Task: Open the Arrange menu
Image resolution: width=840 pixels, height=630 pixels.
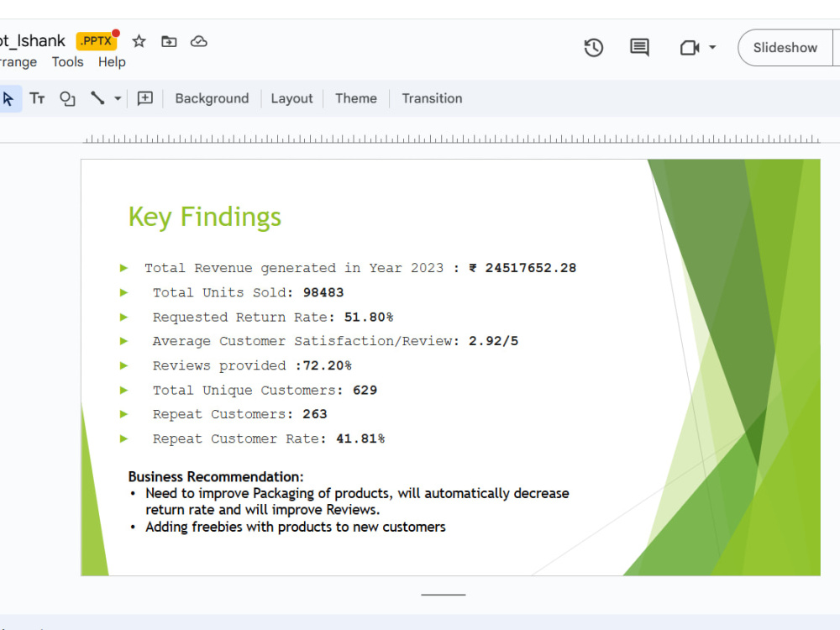Action: click(18, 62)
